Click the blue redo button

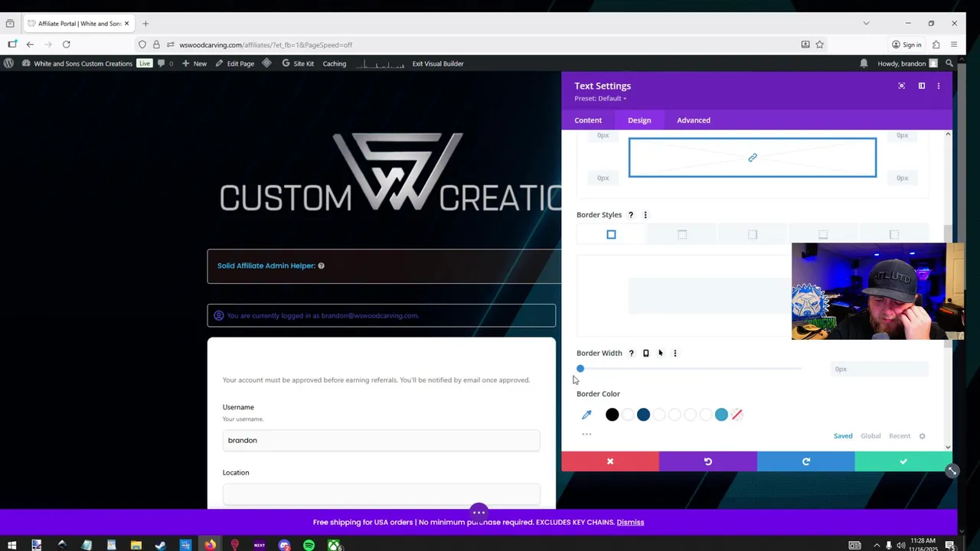[x=805, y=461]
